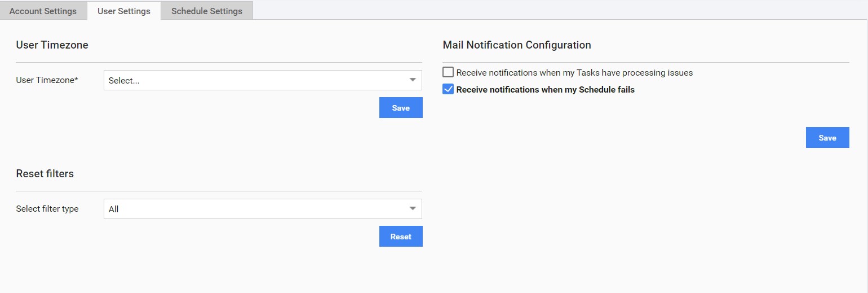
Task: Save the User Timezone setting
Action: click(401, 108)
